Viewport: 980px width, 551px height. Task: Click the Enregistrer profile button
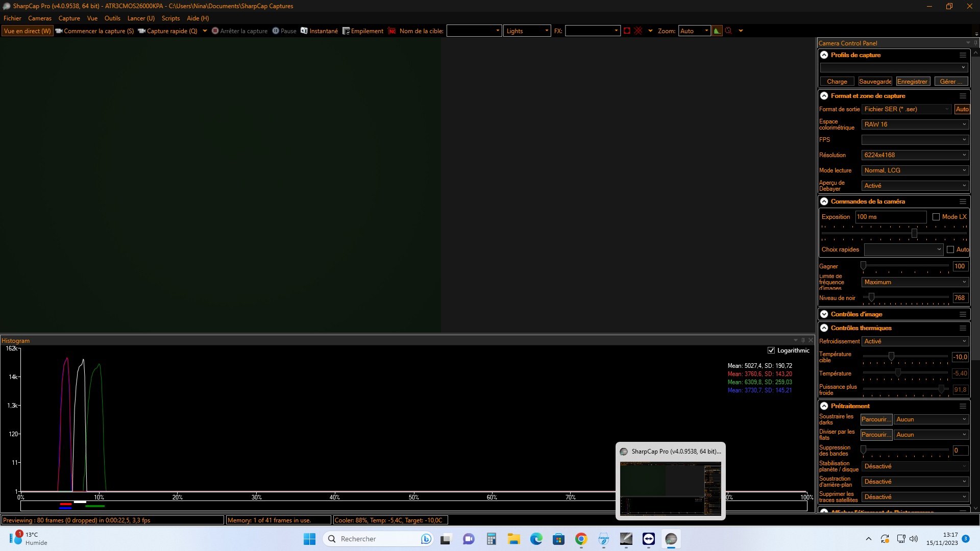click(912, 82)
